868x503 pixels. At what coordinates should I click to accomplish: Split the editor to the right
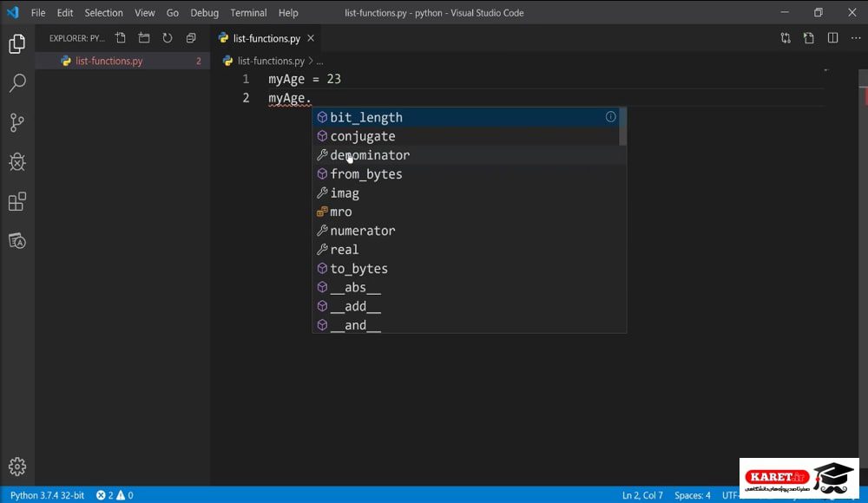click(832, 37)
